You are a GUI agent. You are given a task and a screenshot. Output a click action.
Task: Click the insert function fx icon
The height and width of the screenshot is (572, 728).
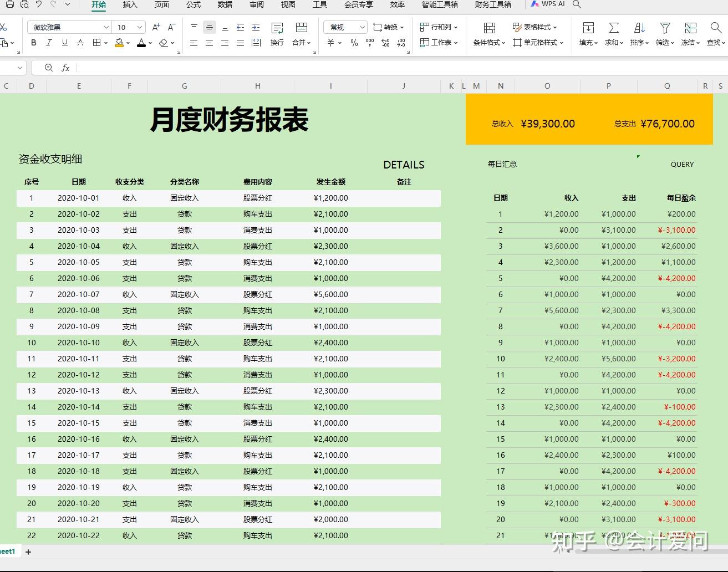click(65, 68)
